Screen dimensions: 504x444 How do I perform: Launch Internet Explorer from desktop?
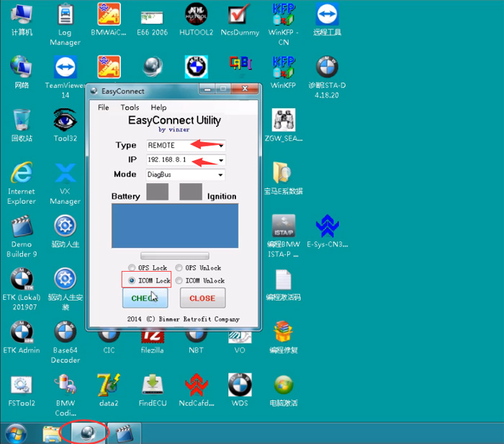click(22, 183)
